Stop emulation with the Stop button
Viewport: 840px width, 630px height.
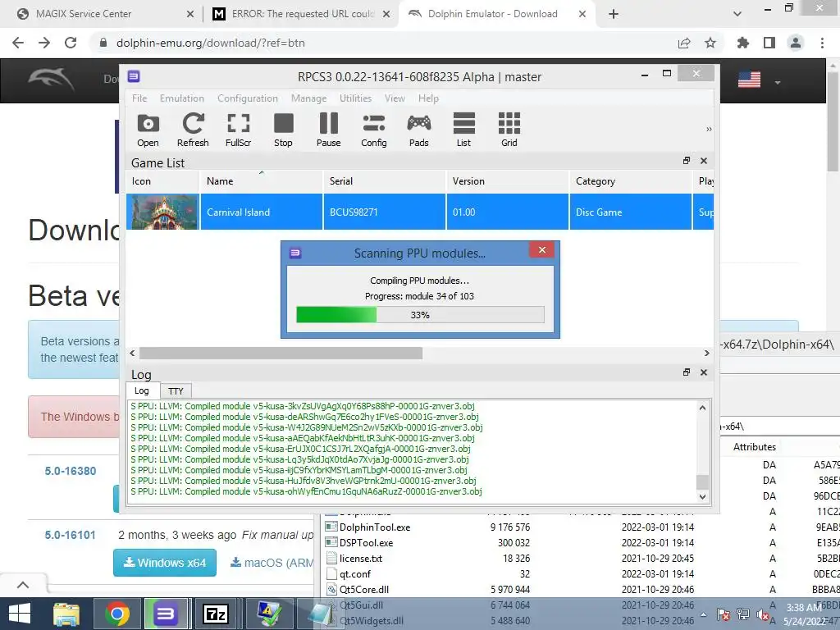[x=283, y=130]
